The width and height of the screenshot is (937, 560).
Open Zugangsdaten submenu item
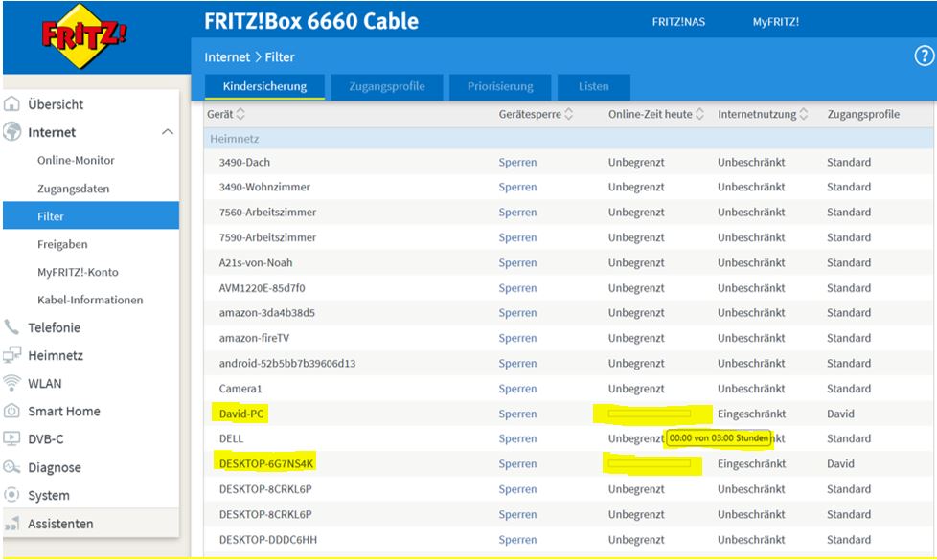(74, 189)
